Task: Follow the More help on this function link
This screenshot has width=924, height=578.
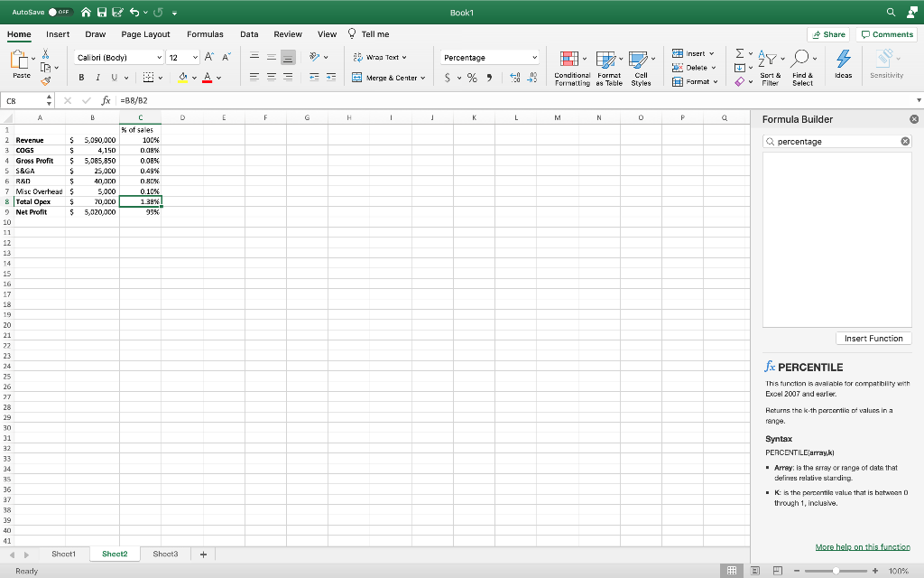Action: click(x=863, y=546)
